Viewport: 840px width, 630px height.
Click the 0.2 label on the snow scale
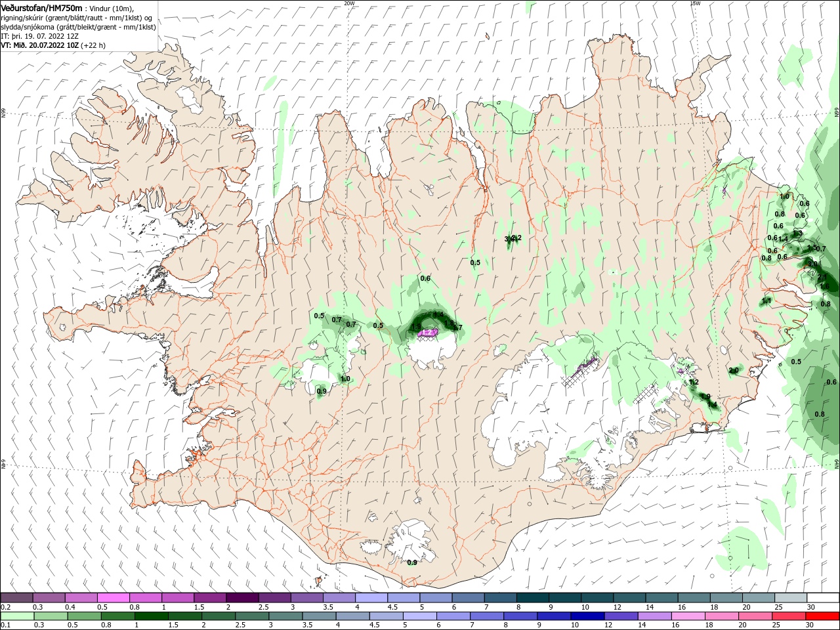tap(5, 607)
